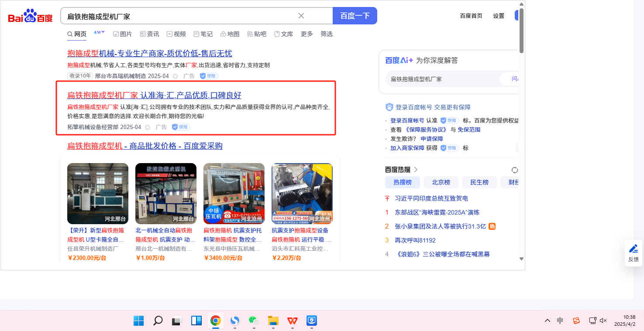
Task: Click the 荣升 flat iron machine product thumbnail
Action: pos(98,194)
